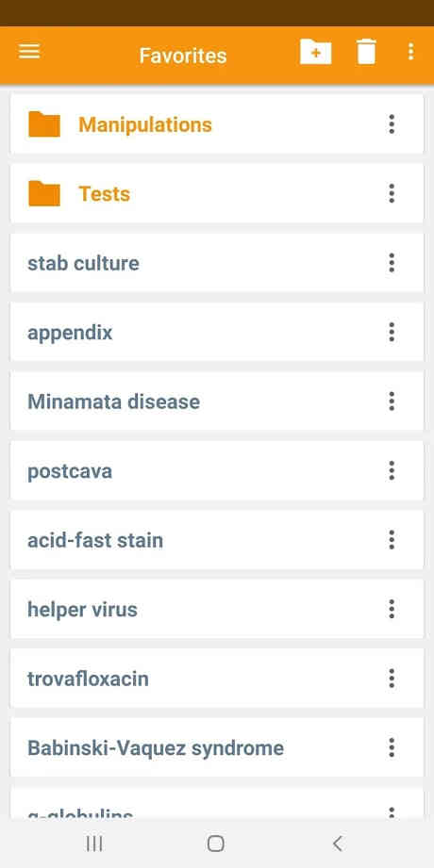Image resolution: width=434 pixels, height=868 pixels.
Task: Tap Android back navigation arrow
Action: pos(337,843)
